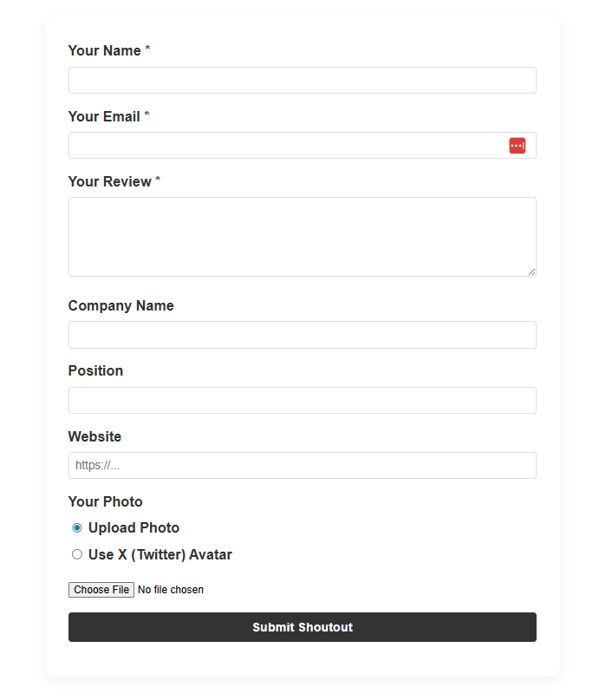Click the Your Photo section heading
Image resolution: width=599 pixels, height=700 pixels.
tap(105, 501)
